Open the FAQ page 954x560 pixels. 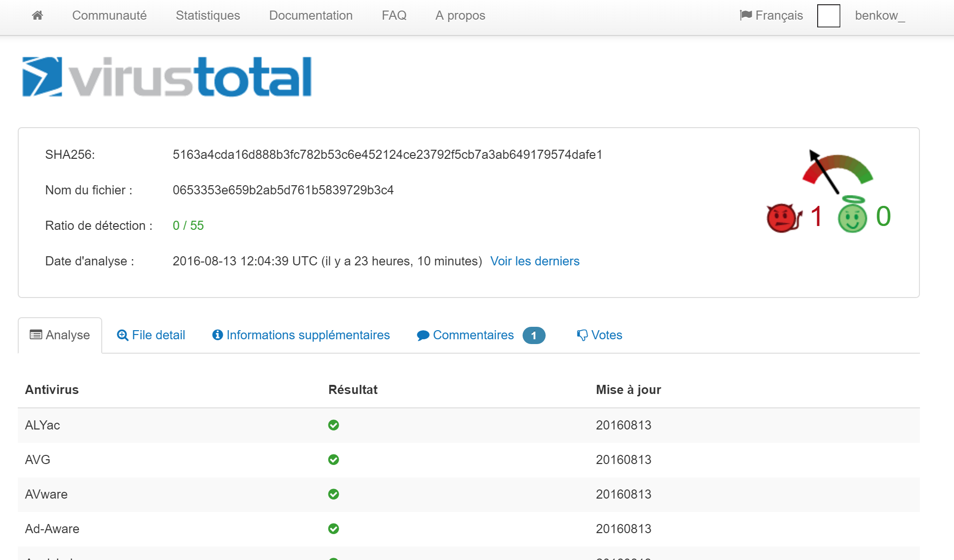(394, 15)
